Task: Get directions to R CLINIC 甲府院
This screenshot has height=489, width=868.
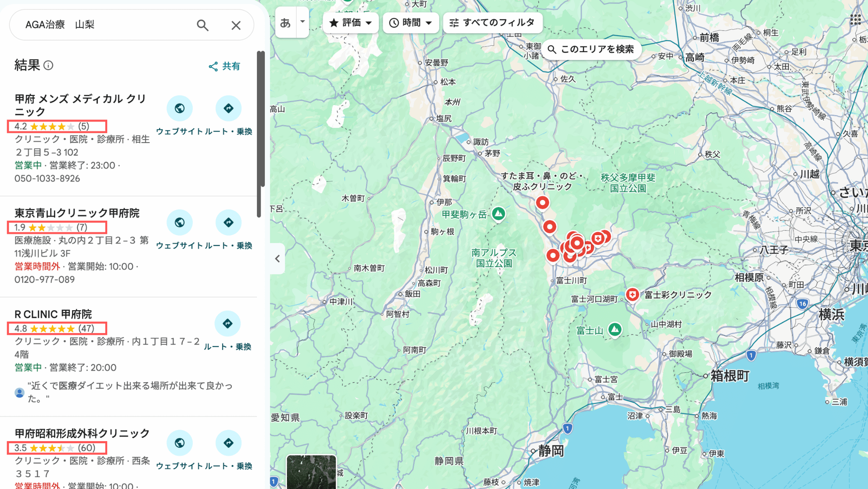Action: click(228, 324)
